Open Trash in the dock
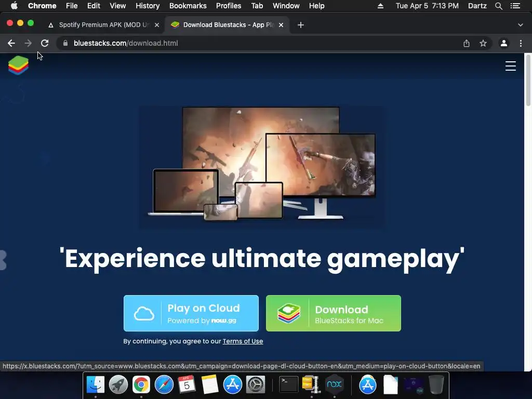This screenshot has width=532, height=399. [436, 385]
